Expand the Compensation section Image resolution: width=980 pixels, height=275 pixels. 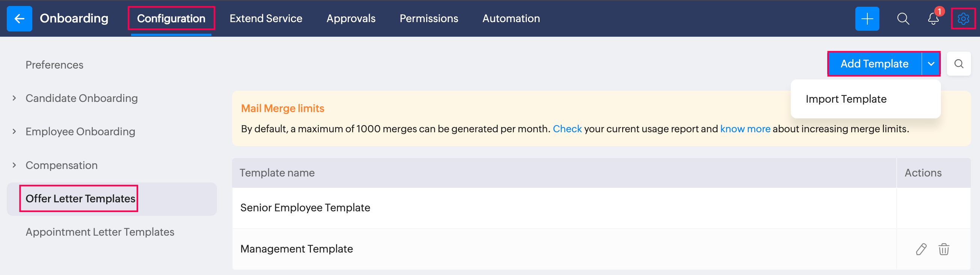(x=15, y=165)
